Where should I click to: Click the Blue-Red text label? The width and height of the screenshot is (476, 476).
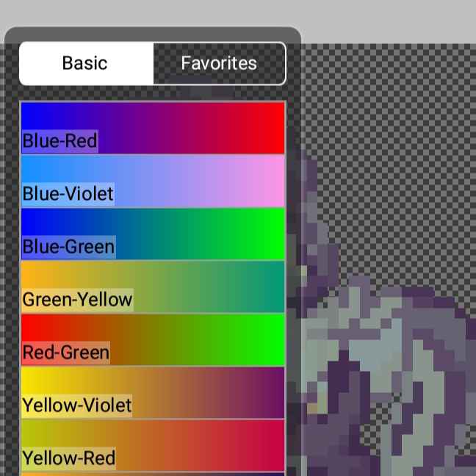[x=59, y=141]
